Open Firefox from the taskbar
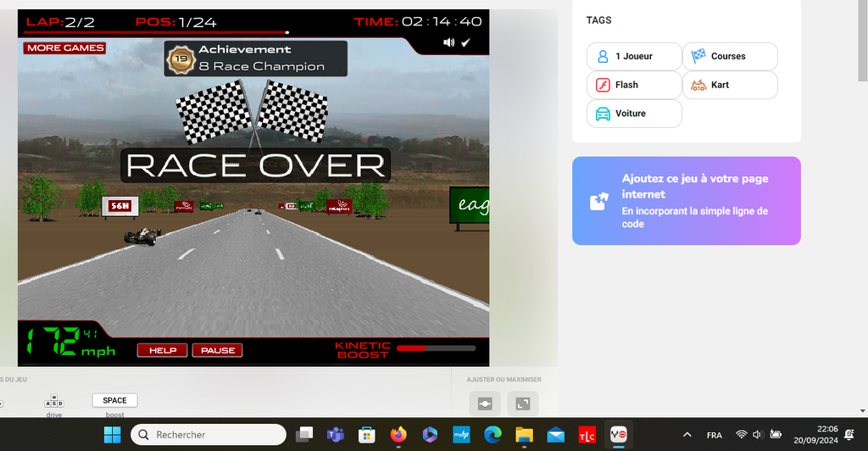 [x=398, y=435]
